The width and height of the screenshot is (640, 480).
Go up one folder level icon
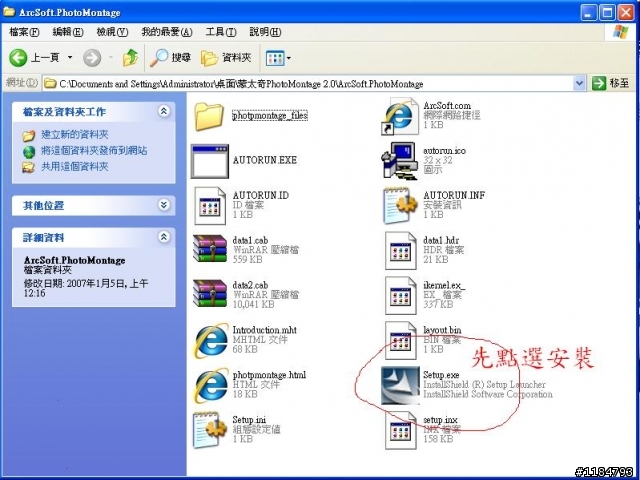click(130, 58)
